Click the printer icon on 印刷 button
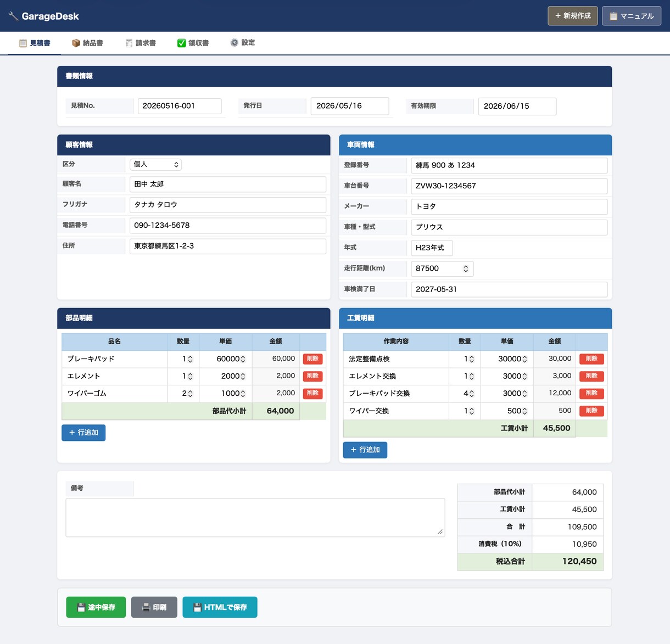The image size is (670, 644). pyautogui.click(x=146, y=607)
